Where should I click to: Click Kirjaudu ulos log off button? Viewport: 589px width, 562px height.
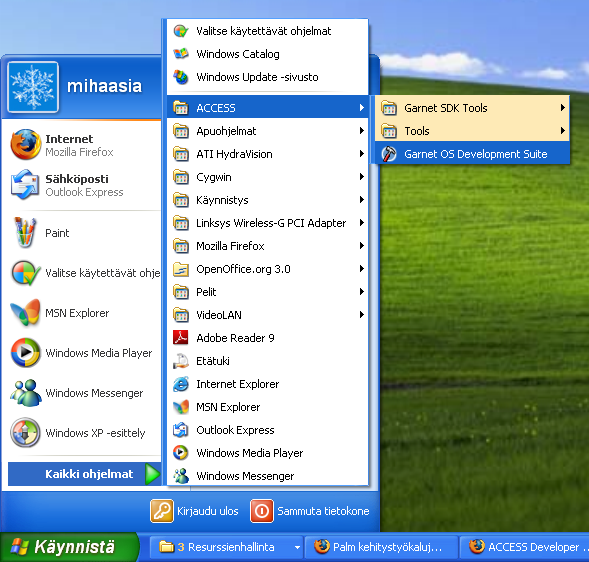195,511
